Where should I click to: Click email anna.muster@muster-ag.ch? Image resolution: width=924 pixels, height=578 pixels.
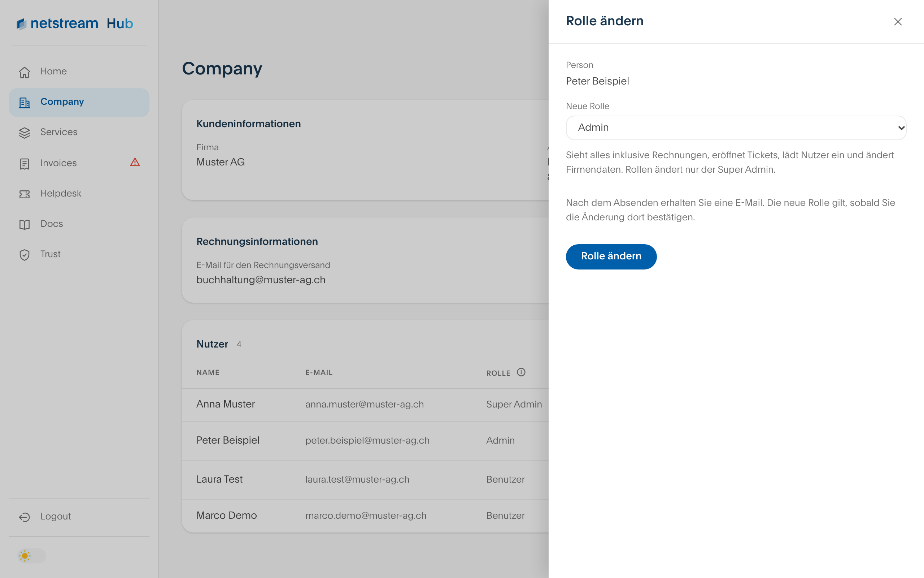[364, 405]
